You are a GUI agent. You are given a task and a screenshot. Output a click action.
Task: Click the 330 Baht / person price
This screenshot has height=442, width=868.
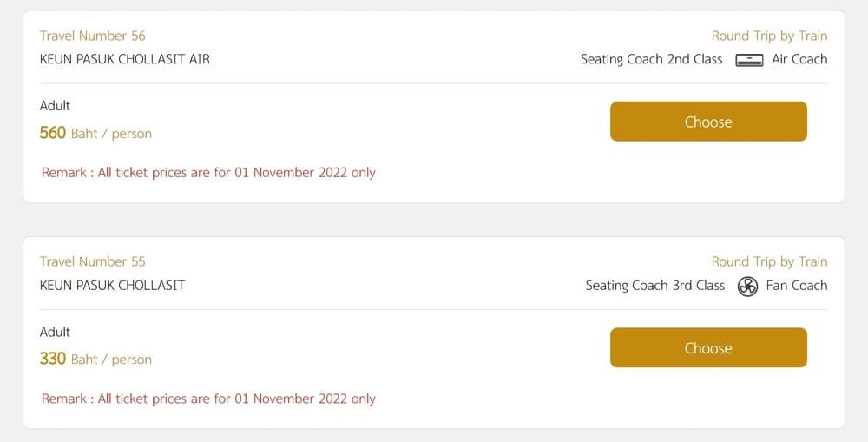pyautogui.click(x=95, y=359)
